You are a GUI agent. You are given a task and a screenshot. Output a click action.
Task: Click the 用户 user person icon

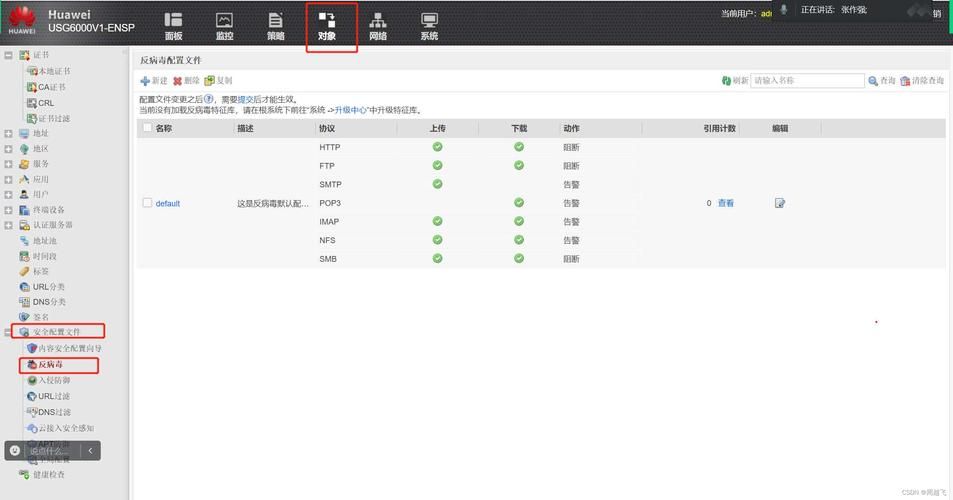click(24, 194)
